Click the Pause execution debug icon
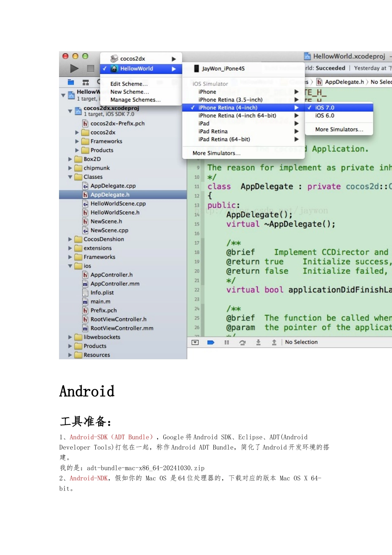392x555 pixels. coord(227,342)
